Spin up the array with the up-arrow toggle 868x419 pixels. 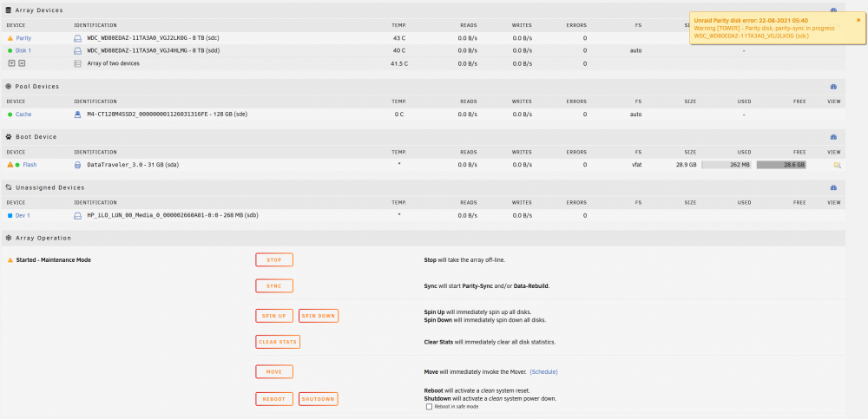pyautogui.click(x=23, y=63)
